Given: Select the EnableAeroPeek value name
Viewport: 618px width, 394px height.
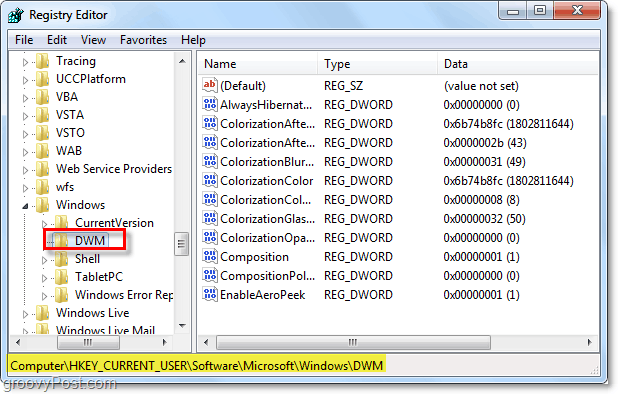Looking at the screenshot, I should tap(262, 295).
